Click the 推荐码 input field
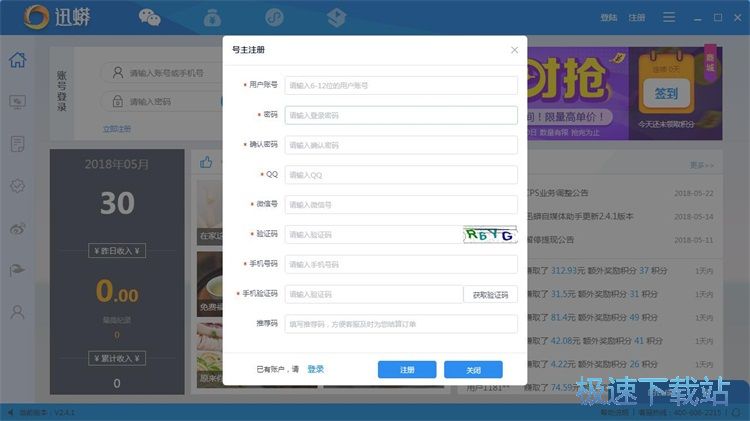The width and height of the screenshot is (750, 421). [401, 324]
